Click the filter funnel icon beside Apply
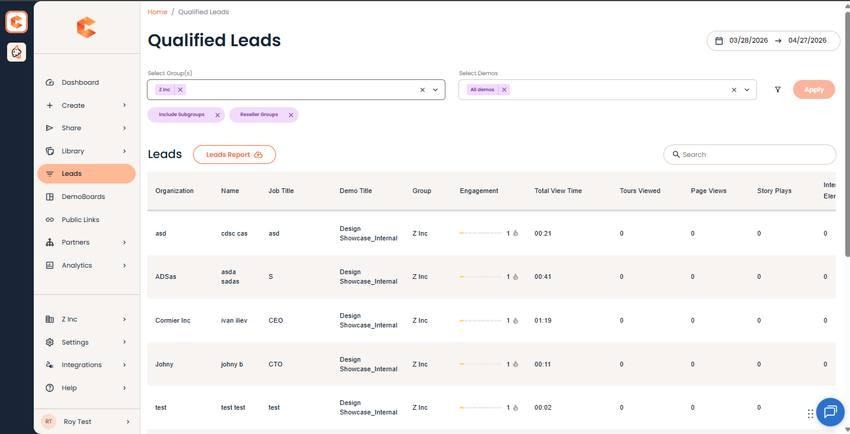The width and height of the screenshot is (850, 434). pos(777,90)
